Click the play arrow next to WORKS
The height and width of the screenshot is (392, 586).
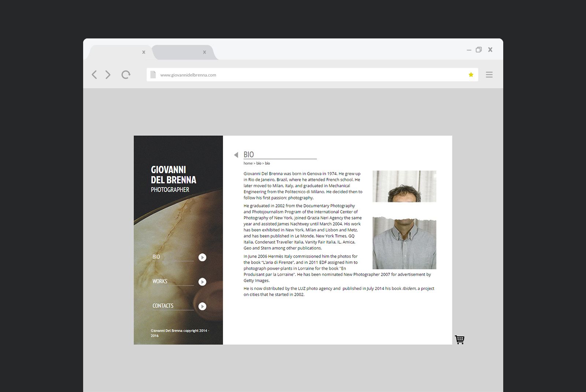[202, 282]
